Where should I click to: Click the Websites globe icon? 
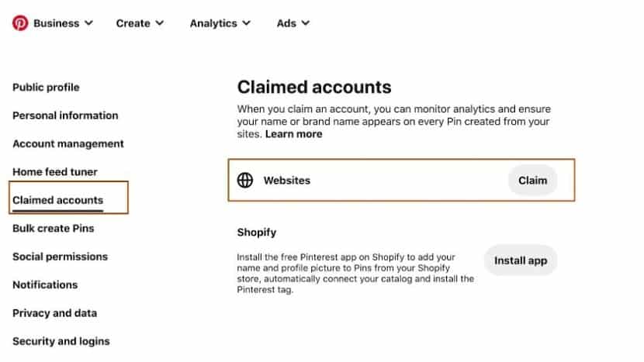[x=245, y=181]
